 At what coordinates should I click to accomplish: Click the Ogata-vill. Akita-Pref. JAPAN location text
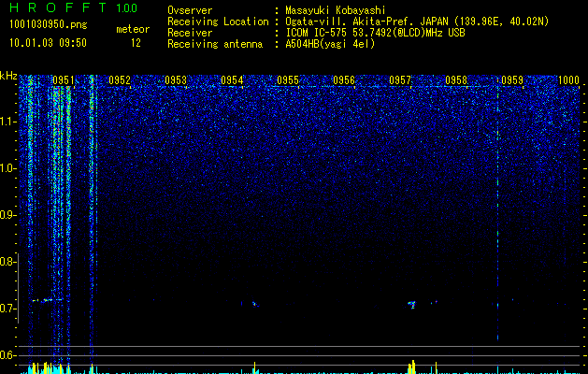[417, 22]
